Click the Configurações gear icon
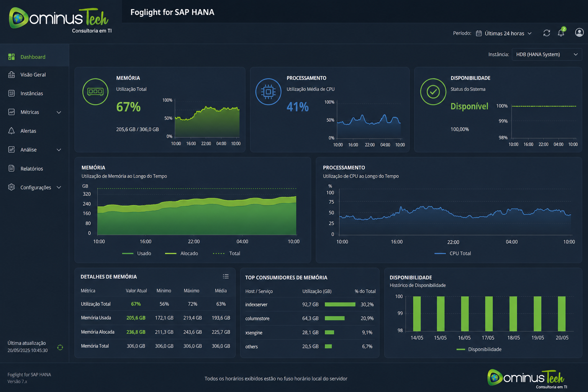The width and height of the screenshot is (588, 392). (x=11, y=187)
